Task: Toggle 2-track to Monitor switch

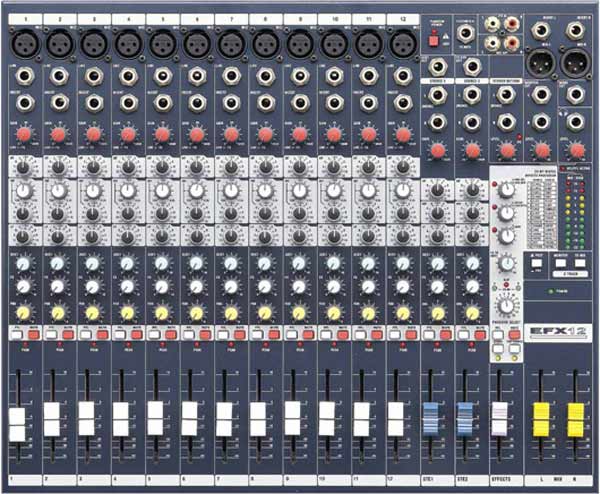Action: [561, 263]
